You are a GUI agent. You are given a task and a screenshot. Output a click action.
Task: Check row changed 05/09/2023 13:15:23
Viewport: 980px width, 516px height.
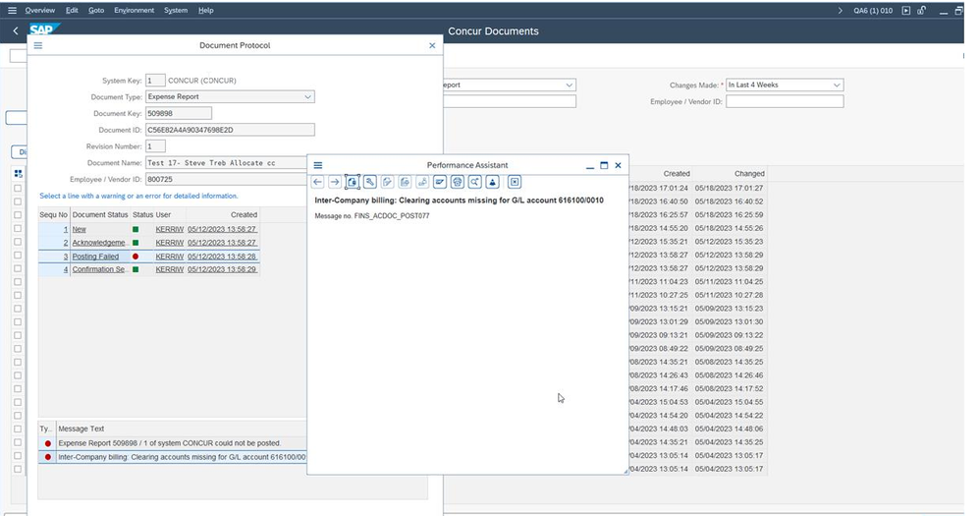18,309
